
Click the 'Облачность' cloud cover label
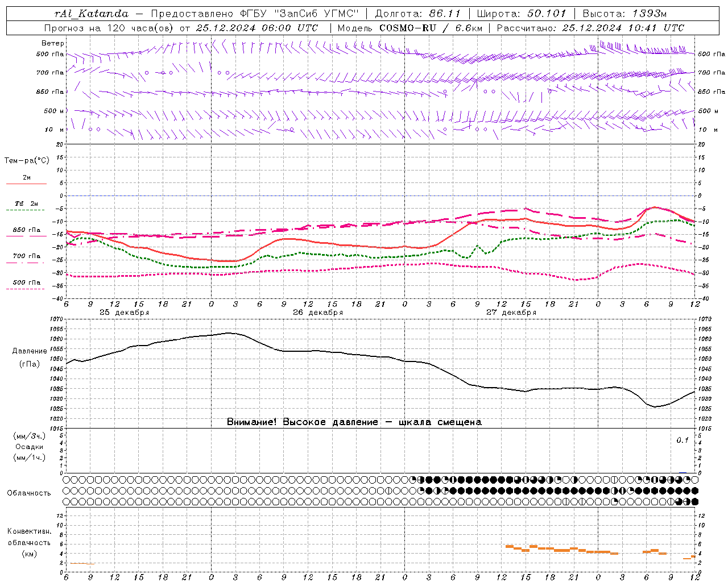tap(29, 493)
